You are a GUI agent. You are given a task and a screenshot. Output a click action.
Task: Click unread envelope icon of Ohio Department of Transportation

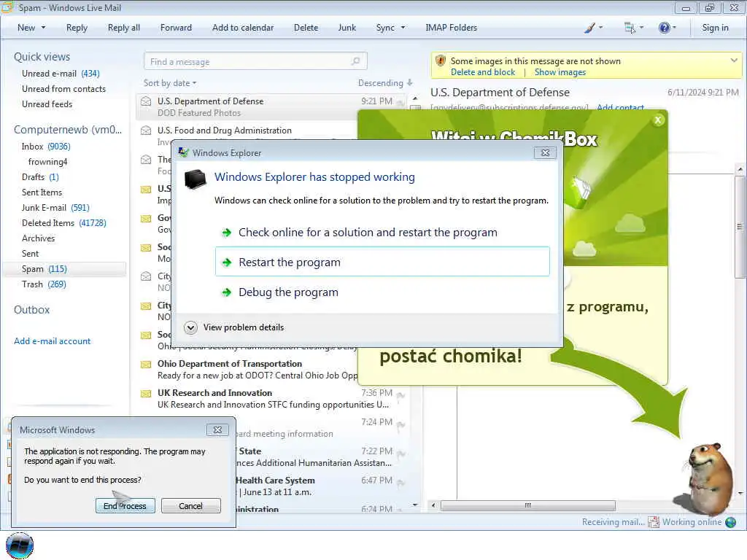[146, 365]
